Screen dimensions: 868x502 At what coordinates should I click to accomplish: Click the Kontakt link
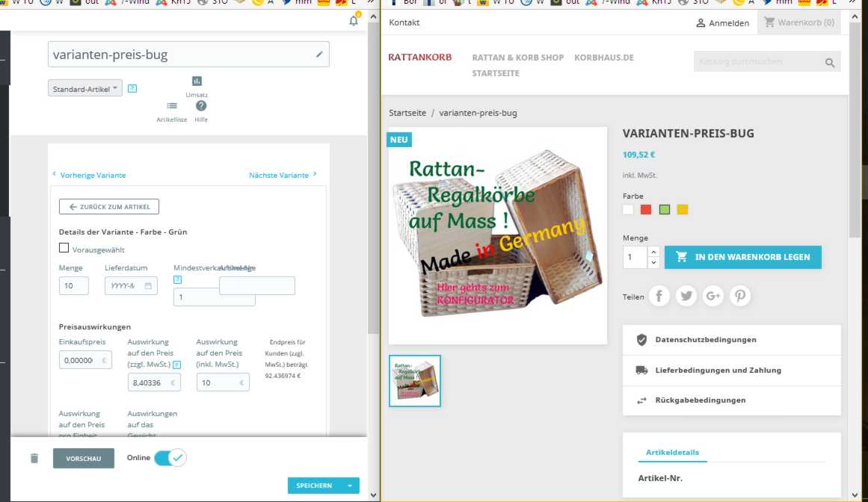tap(404, 22)
